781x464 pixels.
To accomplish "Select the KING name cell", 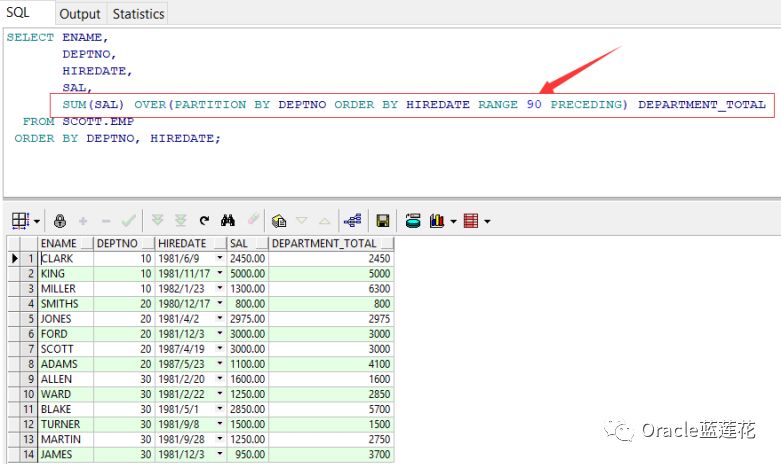I will (66, 273).
